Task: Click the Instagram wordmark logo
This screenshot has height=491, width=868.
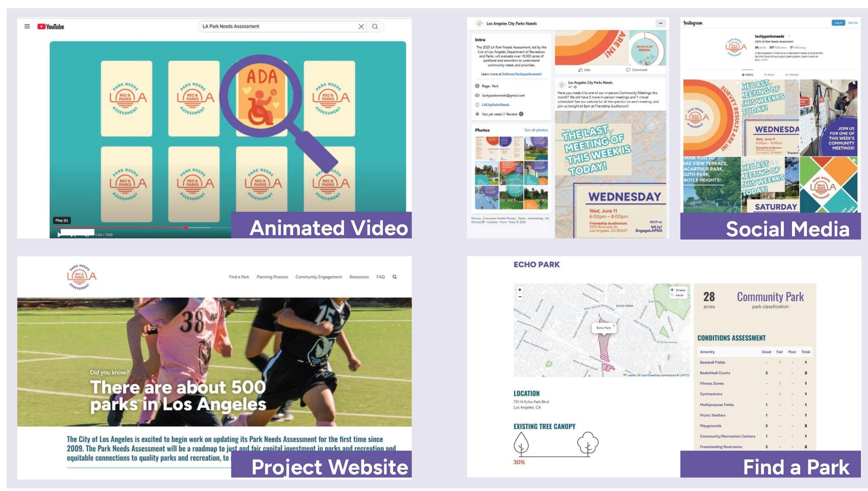Action: pyautogui.click(x=693, y=23)
